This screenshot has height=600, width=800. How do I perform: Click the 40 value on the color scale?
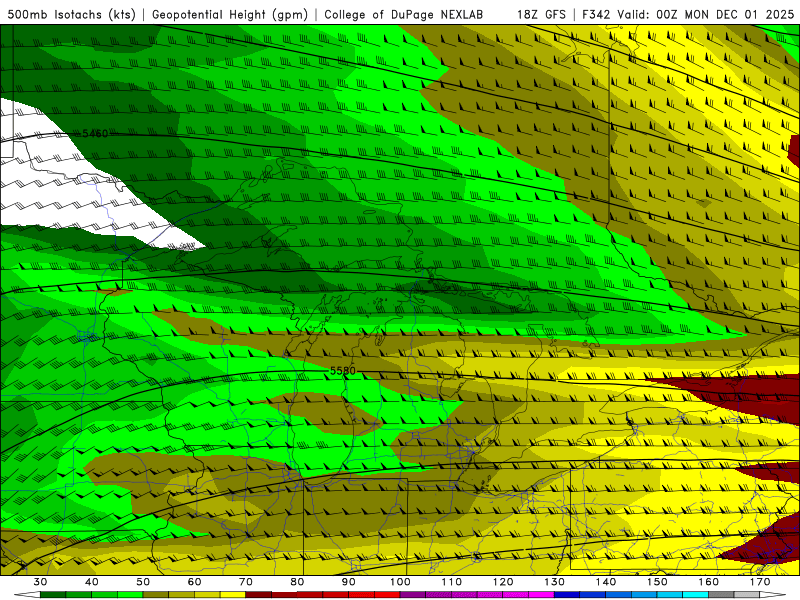point(91,582)
